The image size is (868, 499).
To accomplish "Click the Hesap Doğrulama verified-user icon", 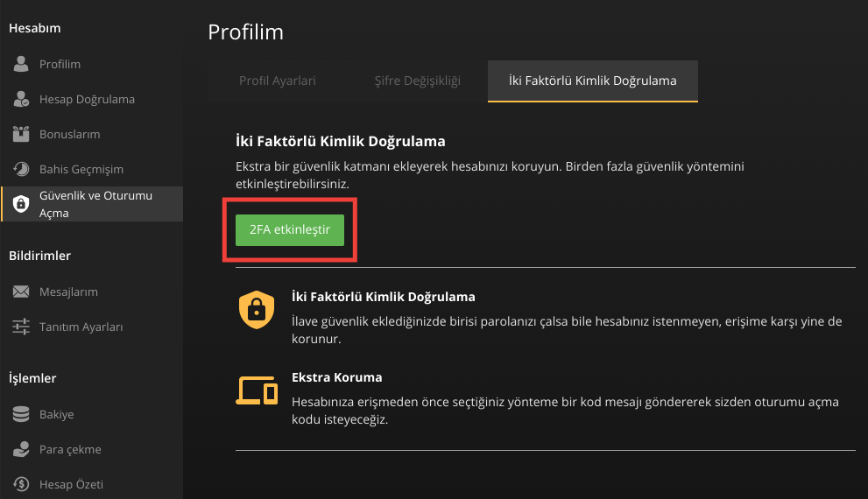I will click(x=22, y=100).
